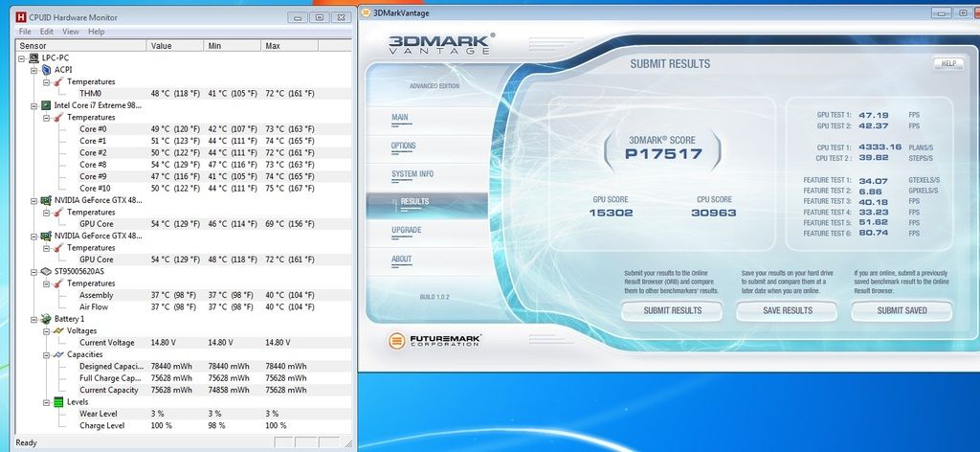Image resolution: width=980 pixels, height=452 pixels.
Task: Open the View menu in Hardware Monitor
Action: click(x=71, y=32)
